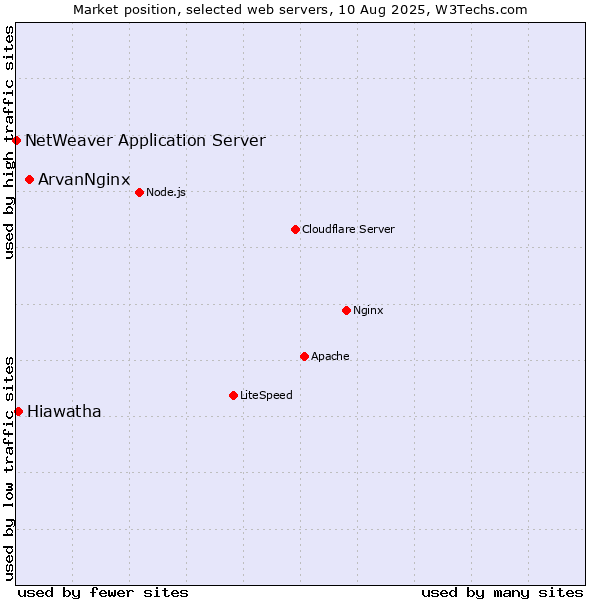Viewport: 600px width, 600px height.
Task: Click the red marker beside Hiawatha
Action: coord(18,412)
